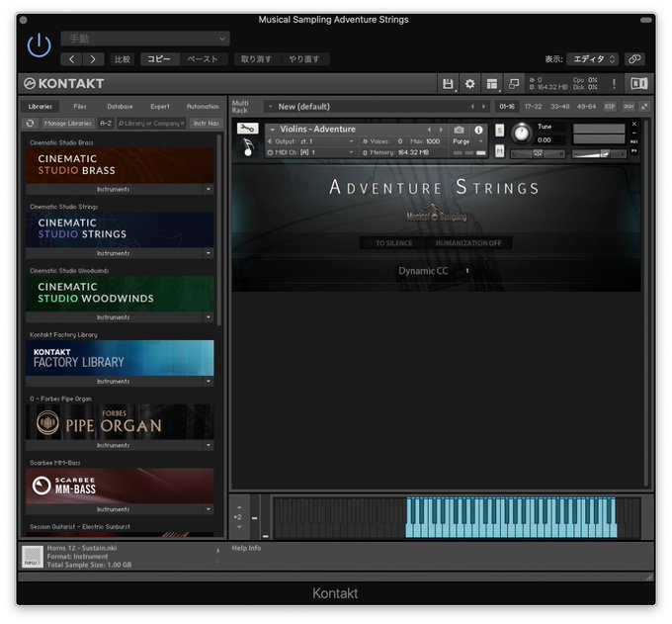Minimize the rack view icon

(x=514, y=84)
